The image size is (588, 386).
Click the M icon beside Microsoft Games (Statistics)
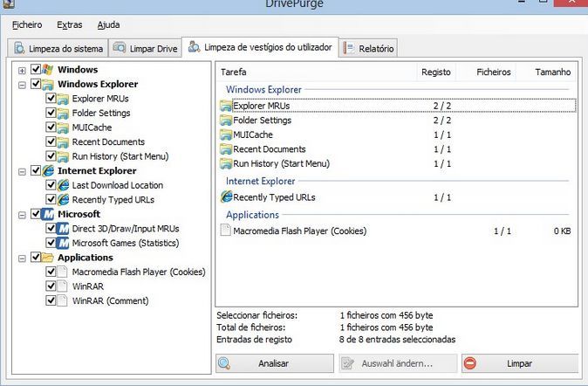click(63, 243)
